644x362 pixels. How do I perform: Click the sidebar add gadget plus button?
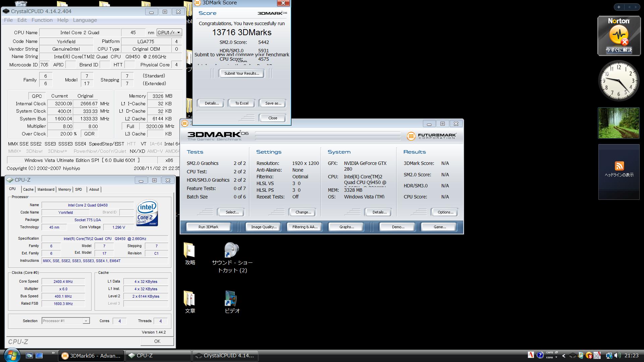click(619, 7)
